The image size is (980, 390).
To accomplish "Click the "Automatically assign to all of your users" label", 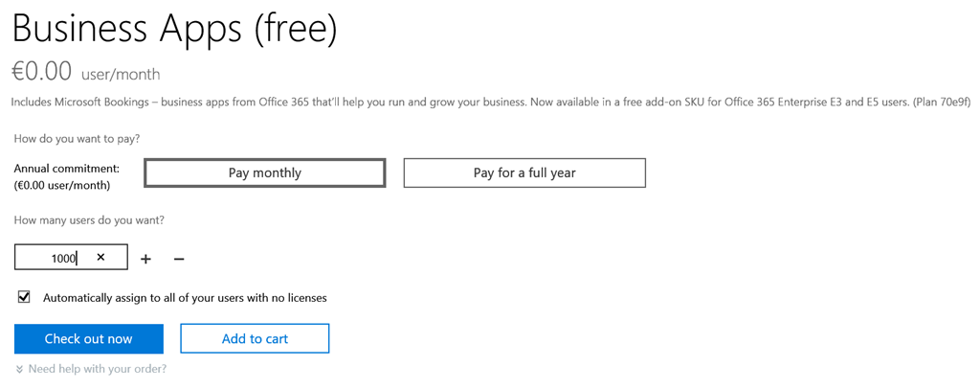I will pos(185,298).
